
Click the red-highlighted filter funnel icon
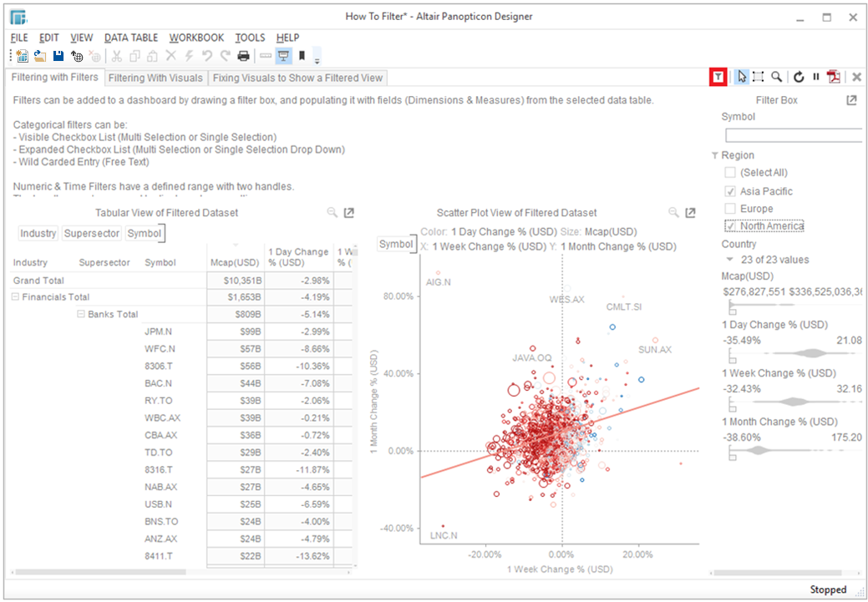coord(717,77)
